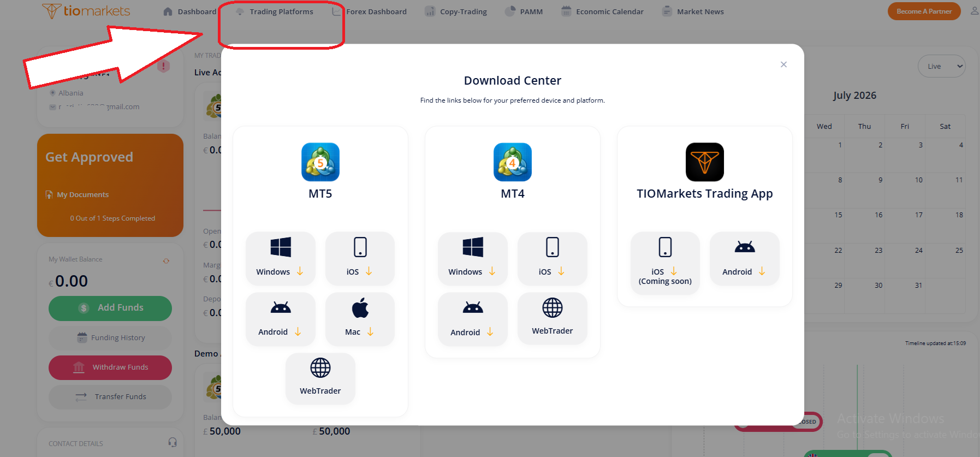Click the Withdraw Funds button
Image resolution: width=980 pixels, height=457 pixels.
110,367
